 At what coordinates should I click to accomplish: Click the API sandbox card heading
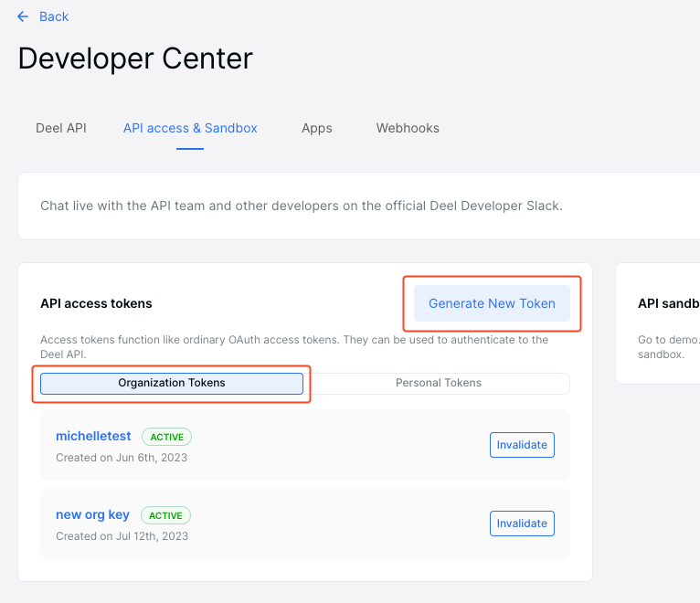668,303
